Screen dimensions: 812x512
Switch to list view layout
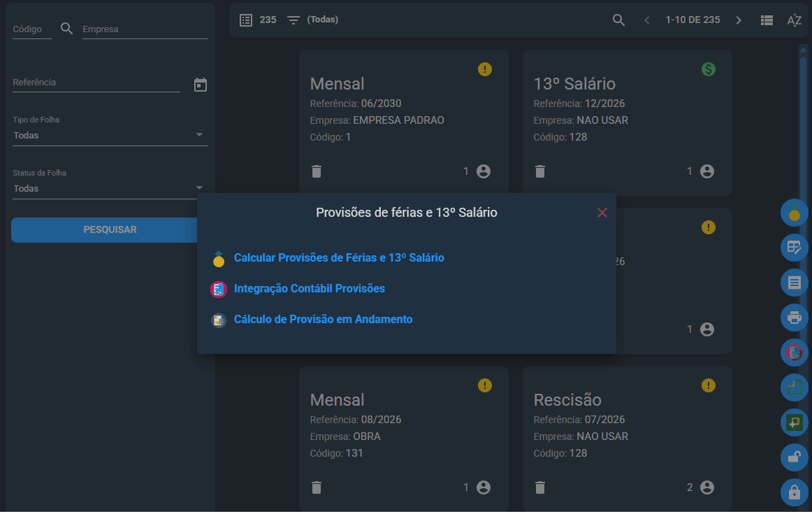coord(767,20)
